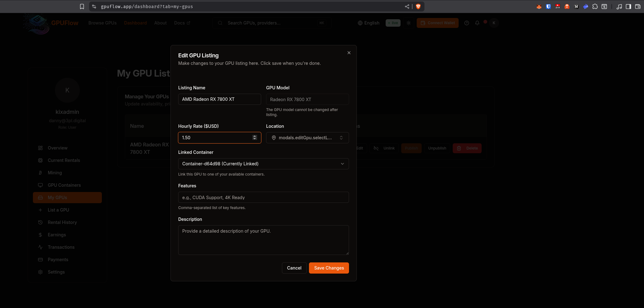Open Settings in sidebar
This screenshot has height=308, width=644.
point(67,272)
